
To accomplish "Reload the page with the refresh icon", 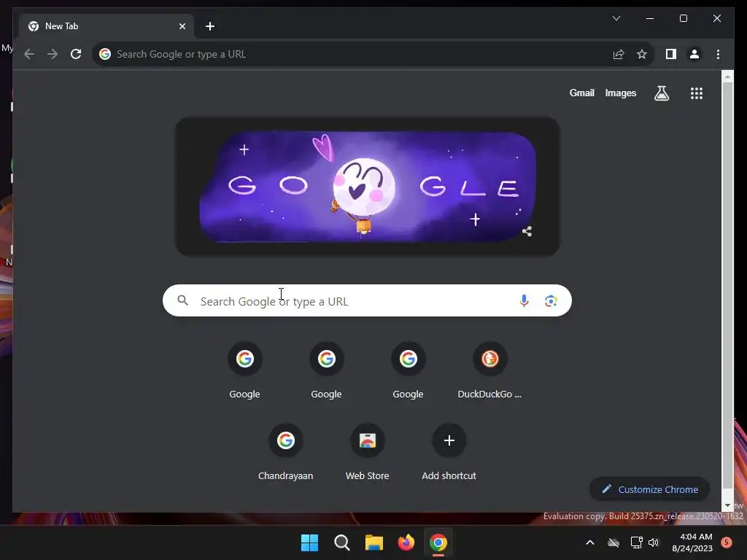I will pos(76,54).
